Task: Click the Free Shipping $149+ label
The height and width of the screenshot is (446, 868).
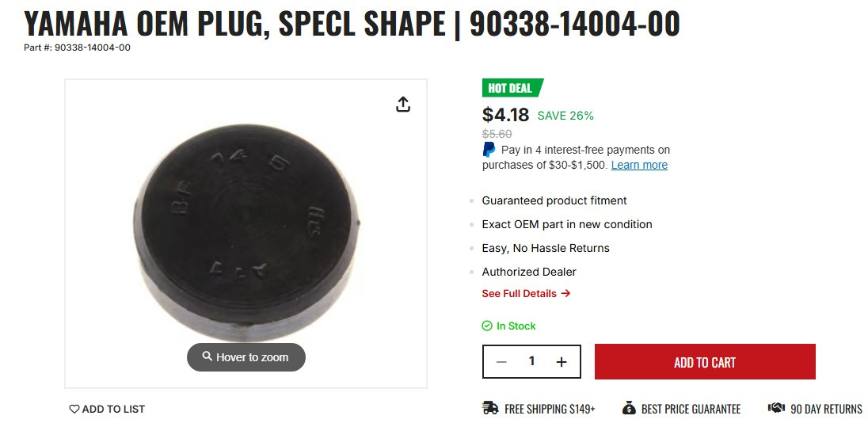Action: (550, 409)
